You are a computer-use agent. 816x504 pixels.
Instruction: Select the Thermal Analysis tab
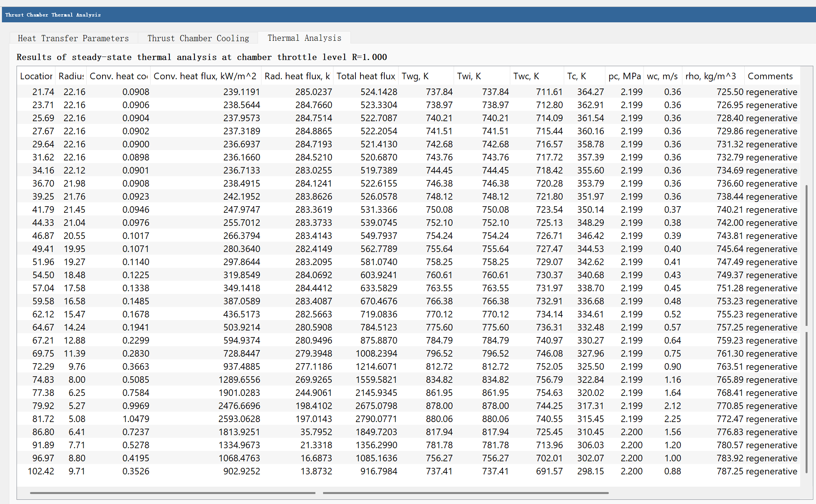pos(304,38)
